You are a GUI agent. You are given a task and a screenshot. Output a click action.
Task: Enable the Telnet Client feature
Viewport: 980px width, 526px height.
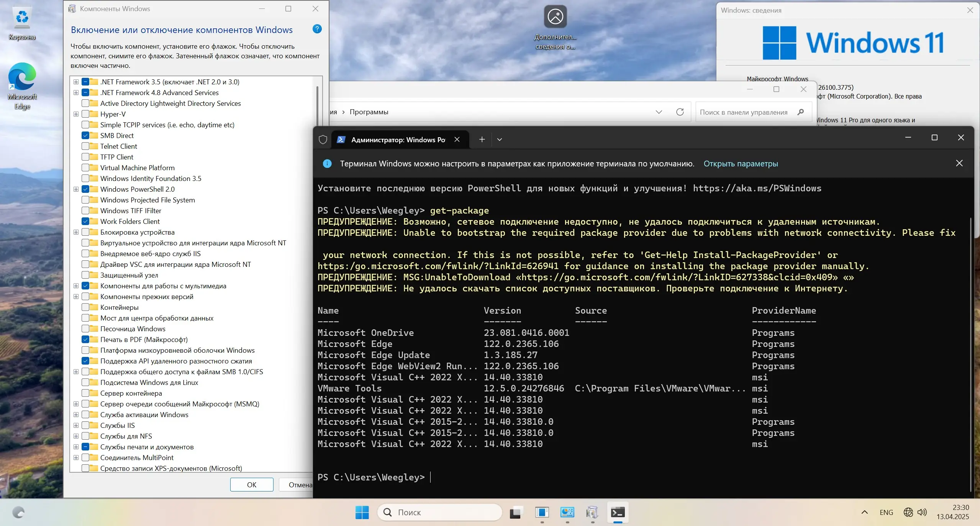coord(86,146)
